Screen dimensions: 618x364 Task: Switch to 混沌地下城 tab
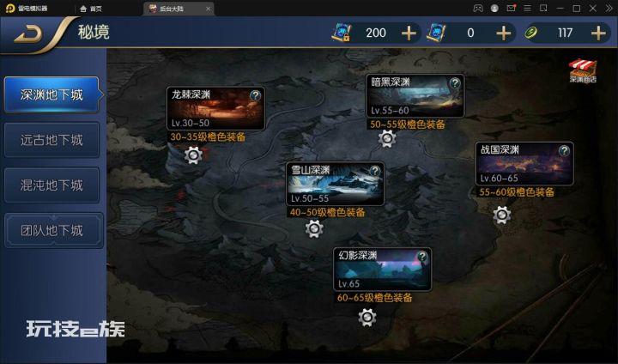(51, 185)
